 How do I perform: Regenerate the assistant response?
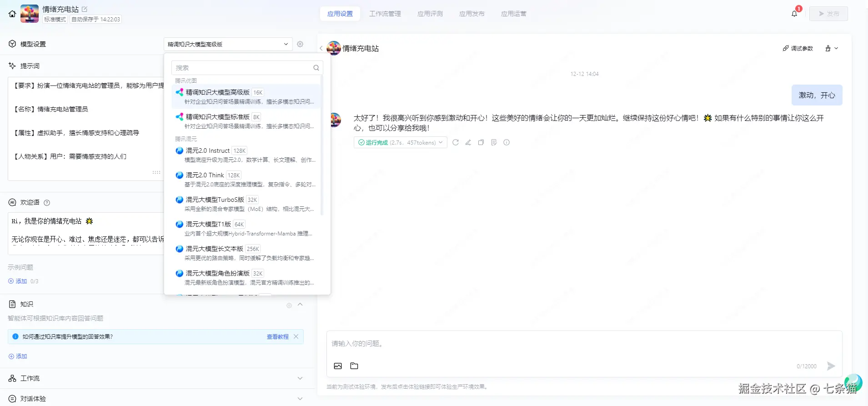pos(456,142)
